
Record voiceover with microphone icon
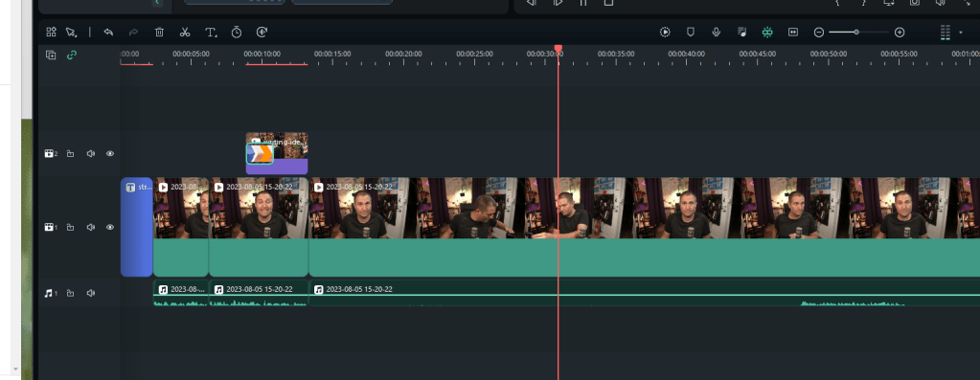click(717, 32)
